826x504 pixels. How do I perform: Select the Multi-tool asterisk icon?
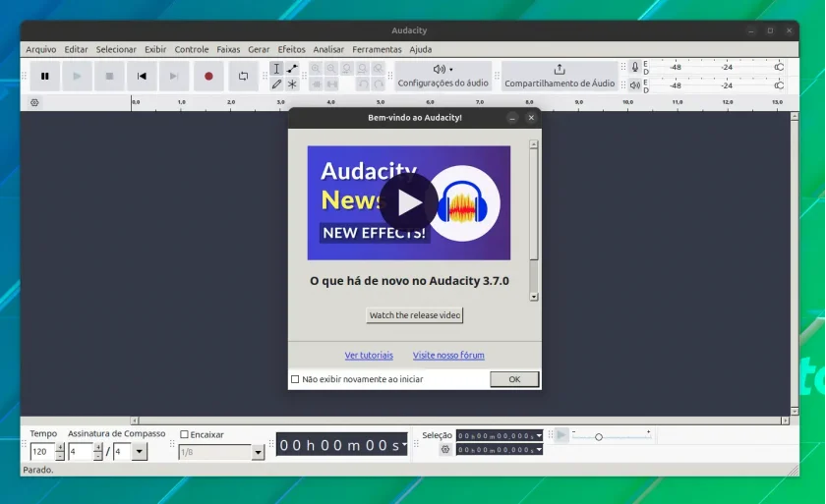tap(292, 84)
